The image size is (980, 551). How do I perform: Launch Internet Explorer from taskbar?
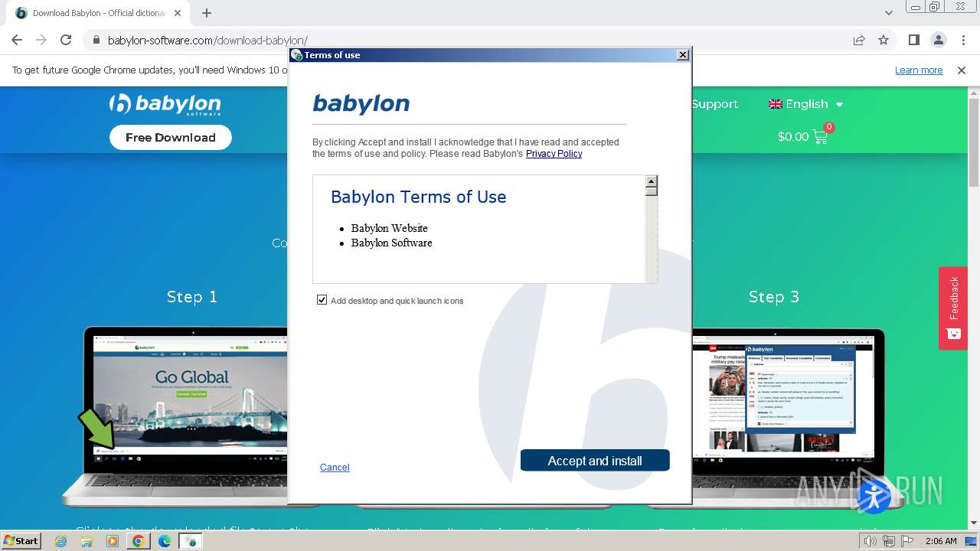[x=61, y=541]
